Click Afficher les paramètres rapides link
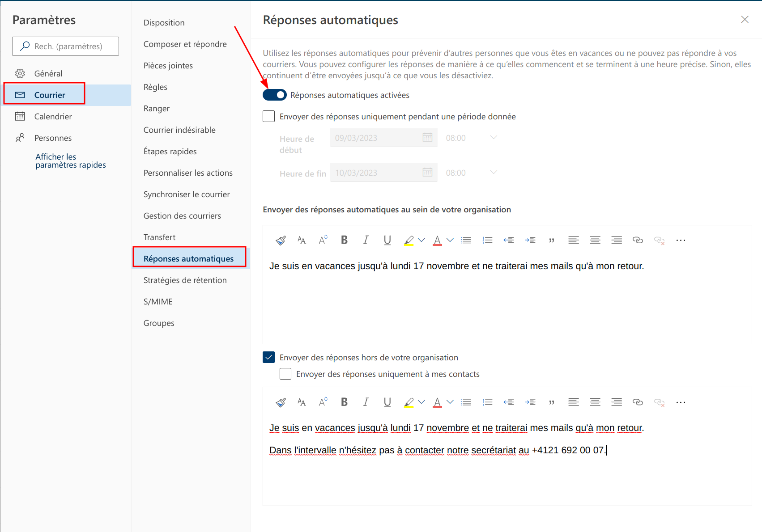This screenshot has height=532, width=762. pyautogui.click(x=70, y=161)
